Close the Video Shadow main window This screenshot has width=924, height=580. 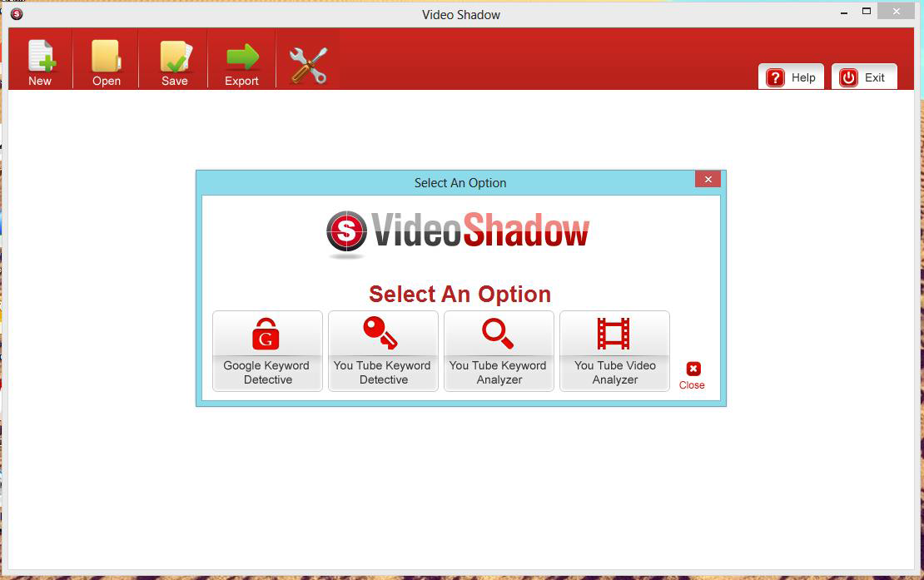tap(897, 11)
